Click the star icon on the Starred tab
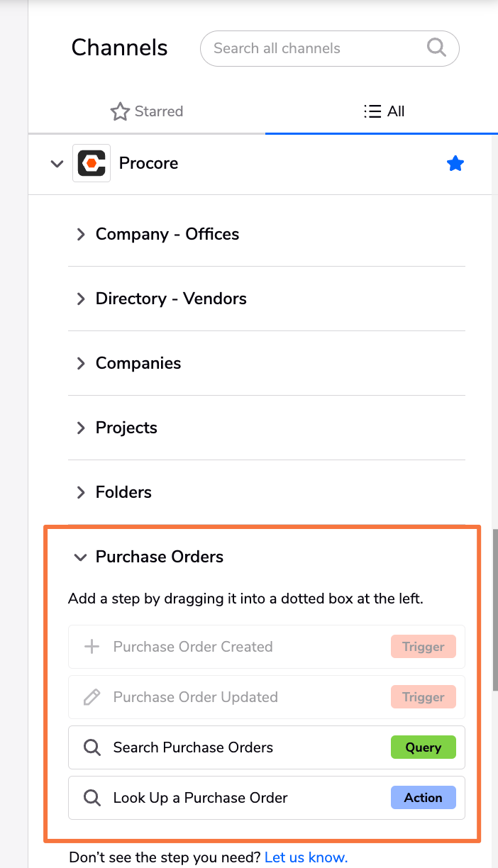This screenshot has height=868, width=498. point(120,111)
